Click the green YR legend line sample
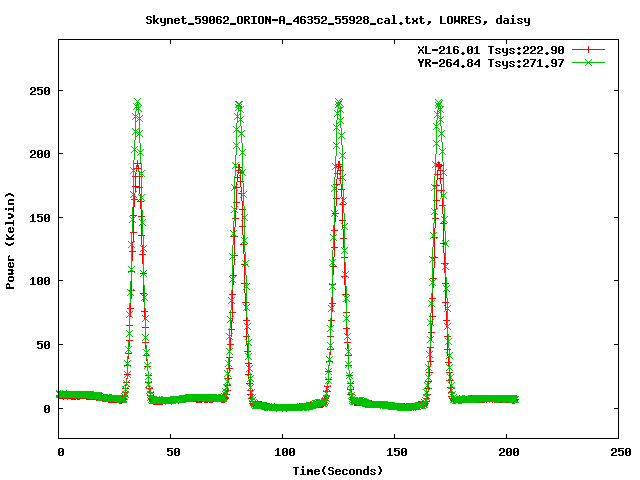This screenshot has height=480, width=640. (590, 63)
